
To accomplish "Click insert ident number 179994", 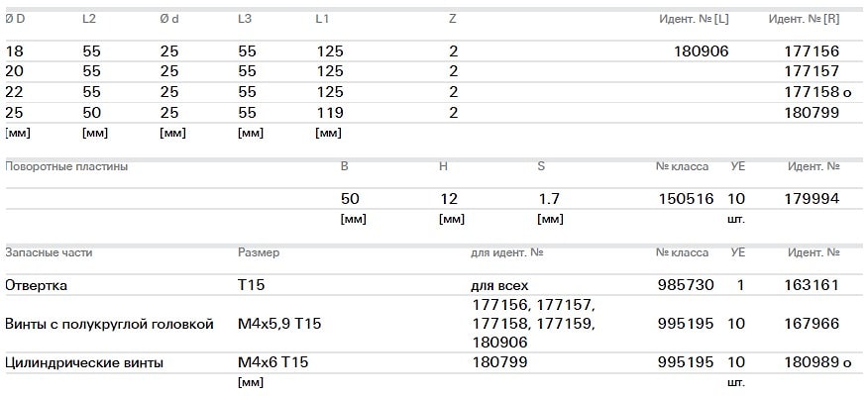I will tap(811, 199).
